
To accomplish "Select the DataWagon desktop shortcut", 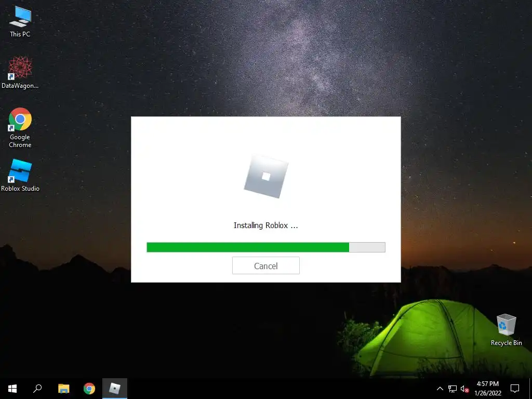I will [20, 73].
